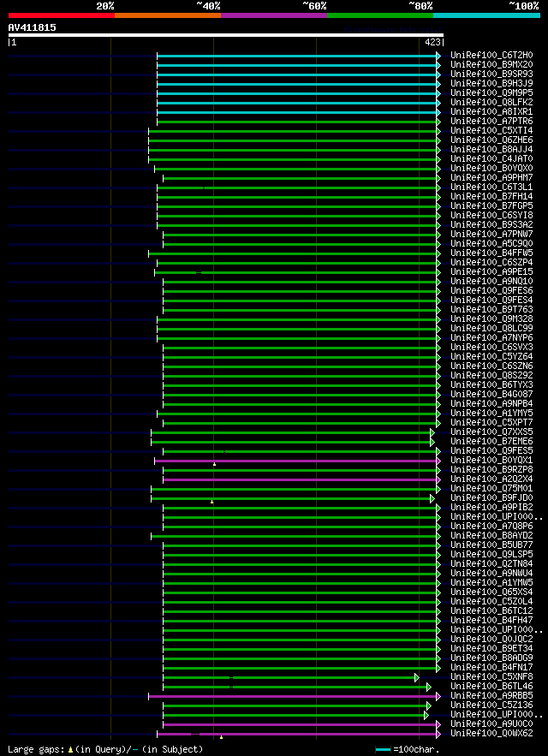Click the white AV411815 query sequence bar
Image resolution: width=548 pixels, height=756 pixels.
(226, 35)
